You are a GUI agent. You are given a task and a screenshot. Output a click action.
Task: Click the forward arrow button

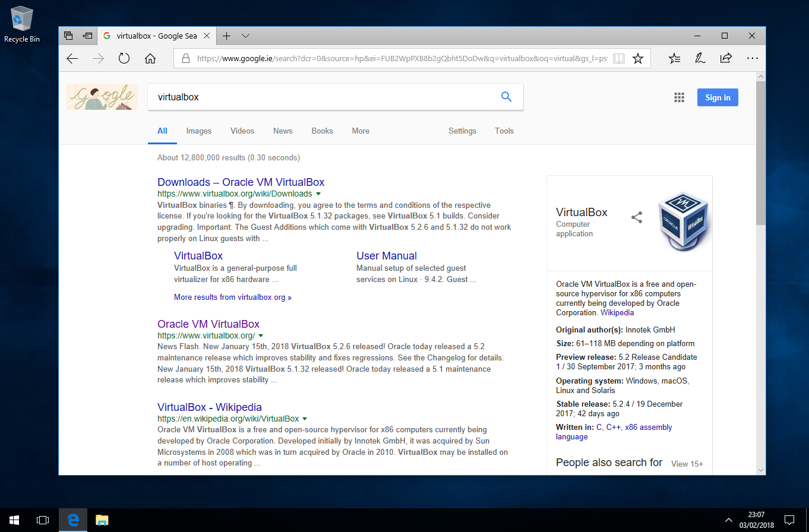point(99,58)
